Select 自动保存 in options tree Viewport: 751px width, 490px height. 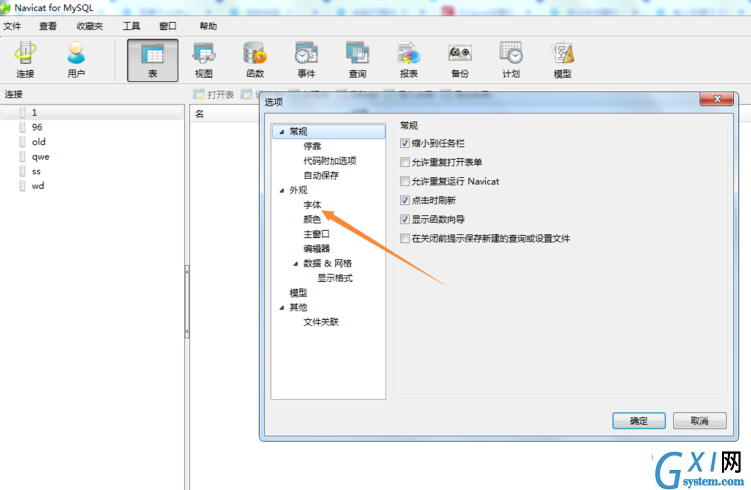(x=321, y=175)
